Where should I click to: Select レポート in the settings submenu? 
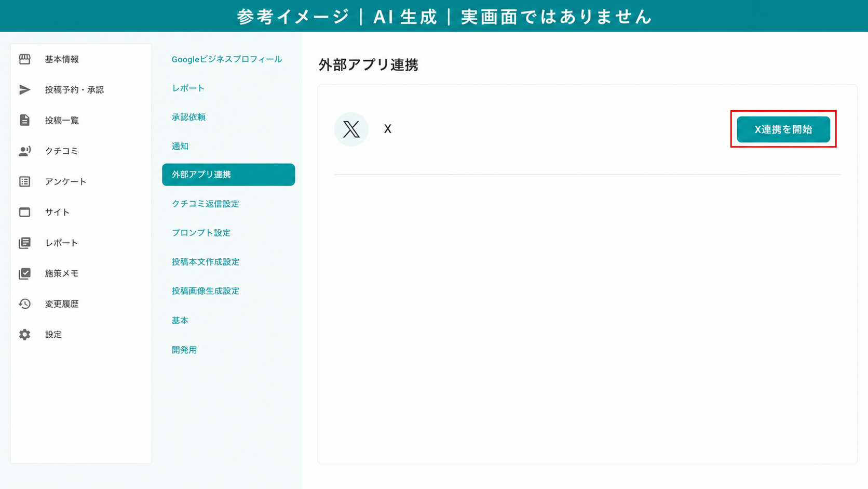coord(188,88)
